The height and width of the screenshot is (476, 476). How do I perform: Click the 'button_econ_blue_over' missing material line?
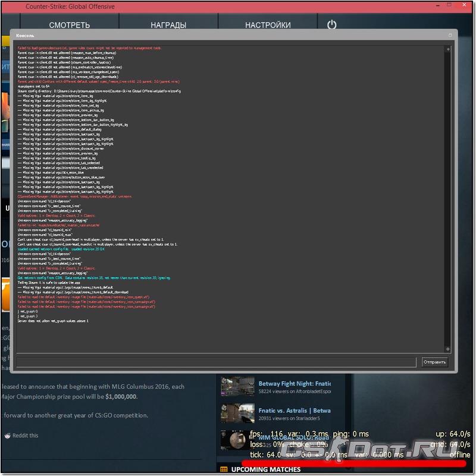61,177
